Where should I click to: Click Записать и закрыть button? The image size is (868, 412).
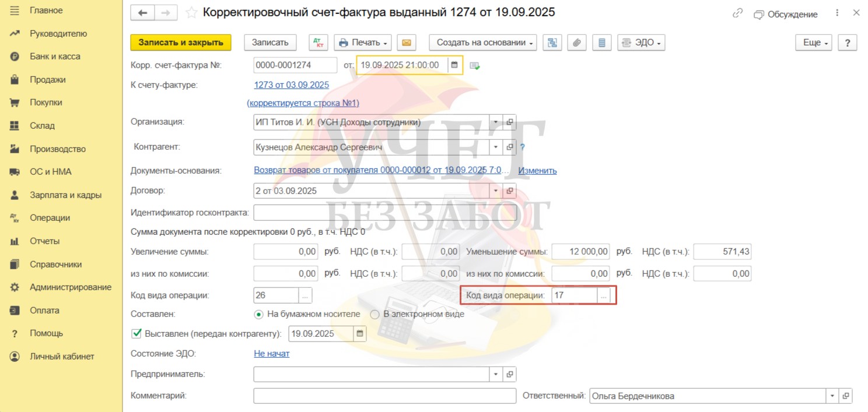[x=181, y=43]
